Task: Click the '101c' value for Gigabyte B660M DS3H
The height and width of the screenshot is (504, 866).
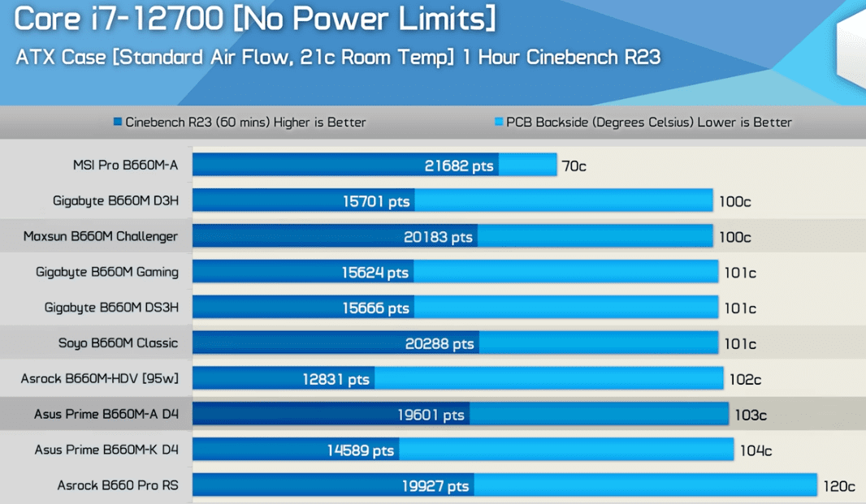Action: click(x=740, y=308)
